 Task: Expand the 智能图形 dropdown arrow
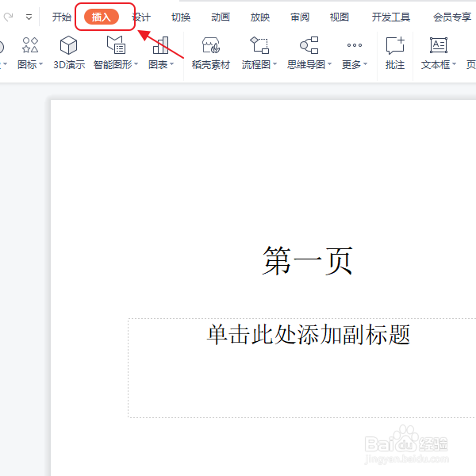pos(136,64)
